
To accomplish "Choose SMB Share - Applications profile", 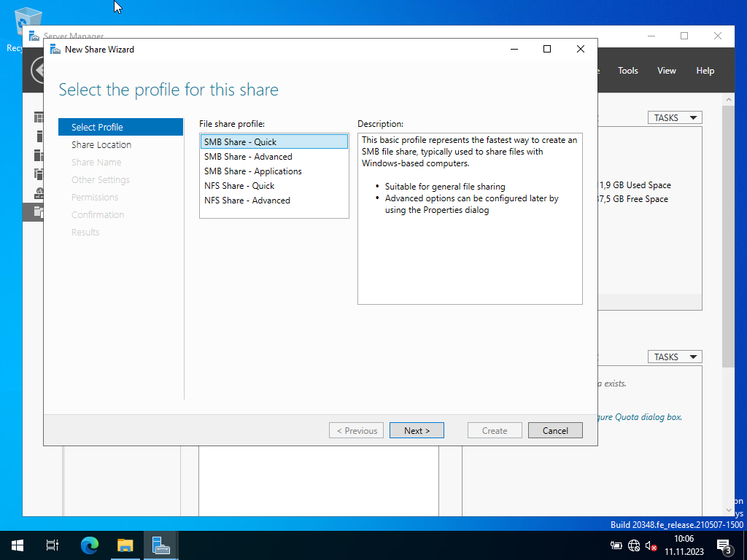I will [252, 171].
